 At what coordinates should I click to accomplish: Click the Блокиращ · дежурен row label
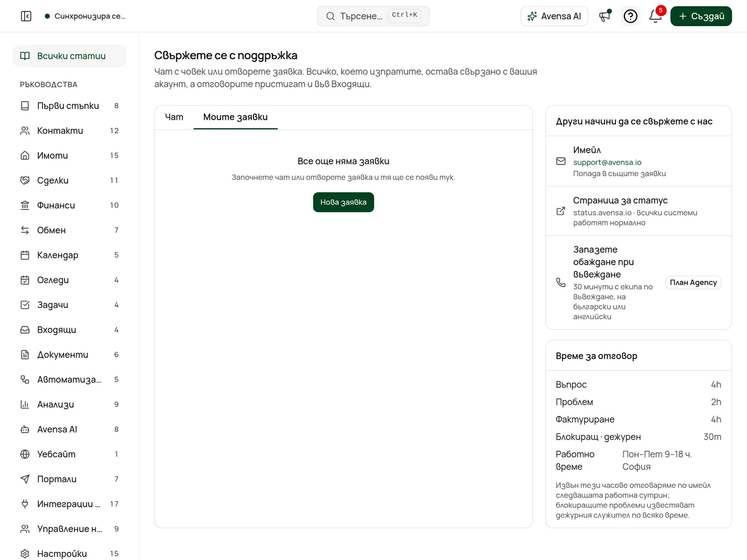pyautogui.click(x=598, y=437)
